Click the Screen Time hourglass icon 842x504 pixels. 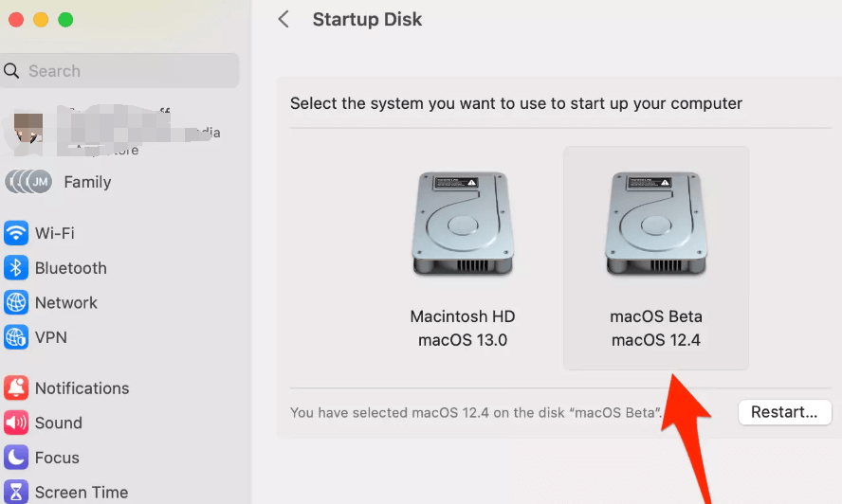click(16, 492)
